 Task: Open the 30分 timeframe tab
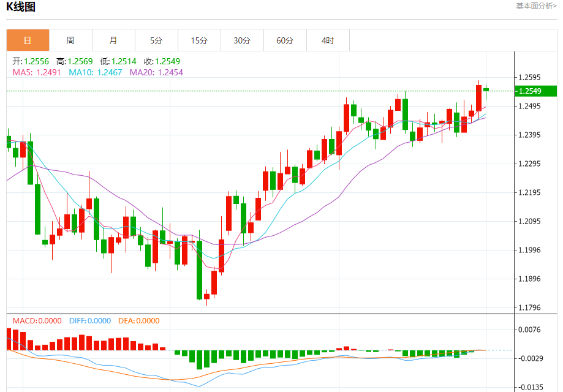242,40
